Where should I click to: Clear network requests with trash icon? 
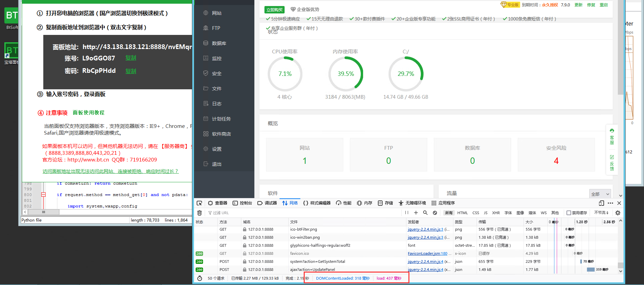tap(199, 213)
